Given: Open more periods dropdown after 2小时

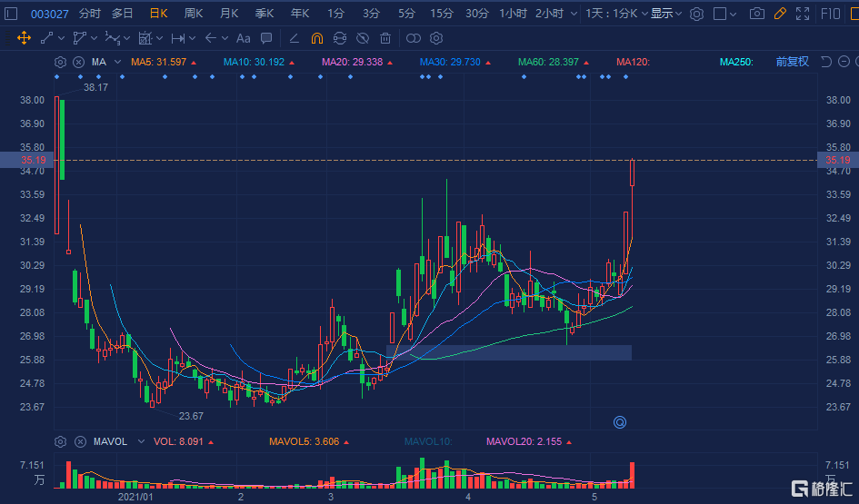Looking at the screenshot, I should pos(574,14).
